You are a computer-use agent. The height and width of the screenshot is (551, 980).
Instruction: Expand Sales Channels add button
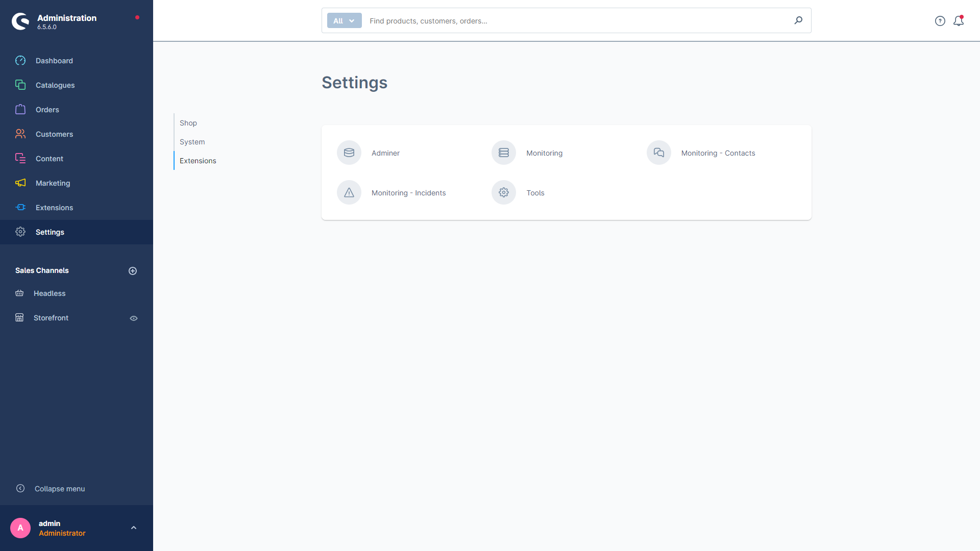click(133, 270)
